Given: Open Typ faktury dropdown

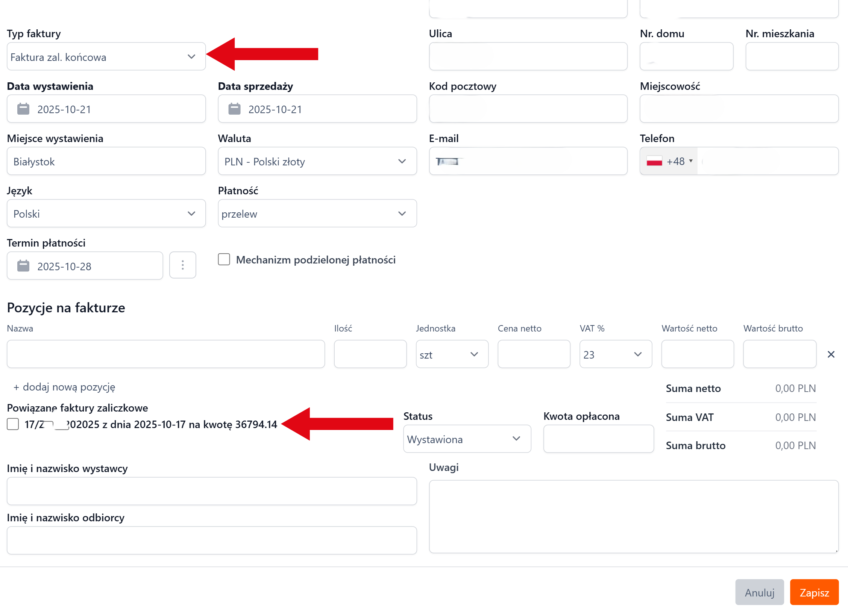Looking at the screenshot, I should 106,57.
